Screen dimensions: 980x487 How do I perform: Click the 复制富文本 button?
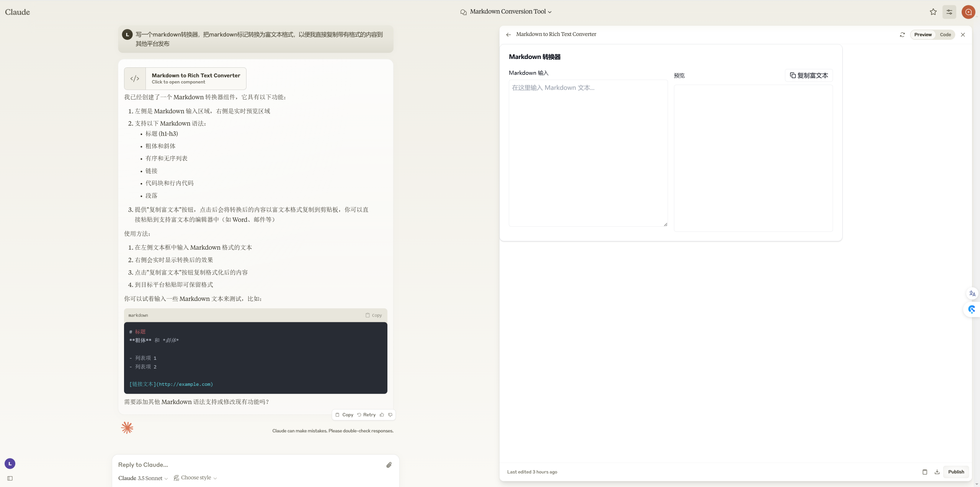click(808, 75)
